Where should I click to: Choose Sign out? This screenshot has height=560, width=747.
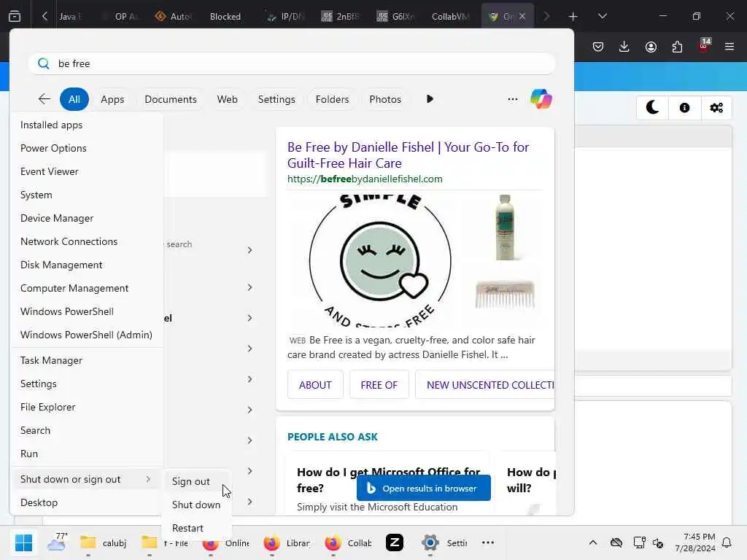196,481
